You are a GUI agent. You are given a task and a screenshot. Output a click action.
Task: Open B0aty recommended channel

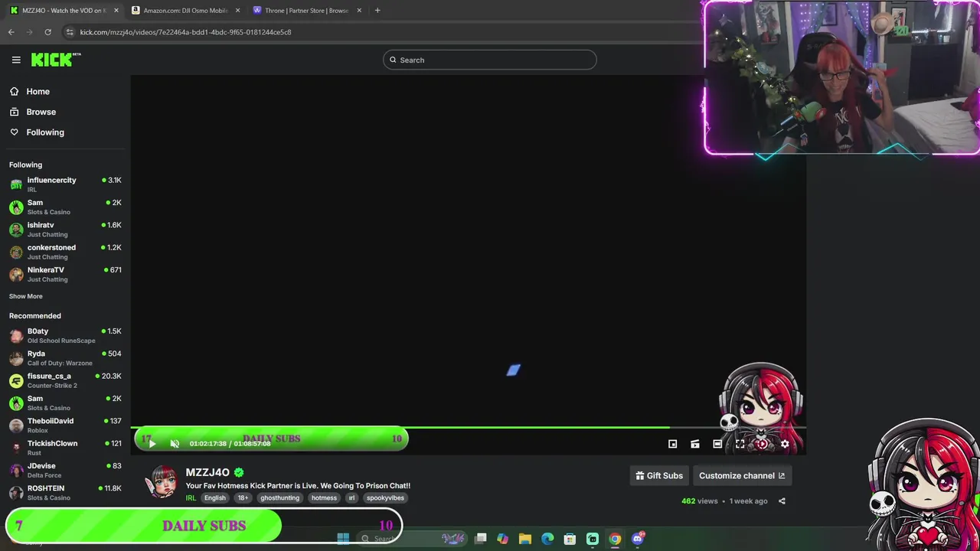tap(65, 335)
